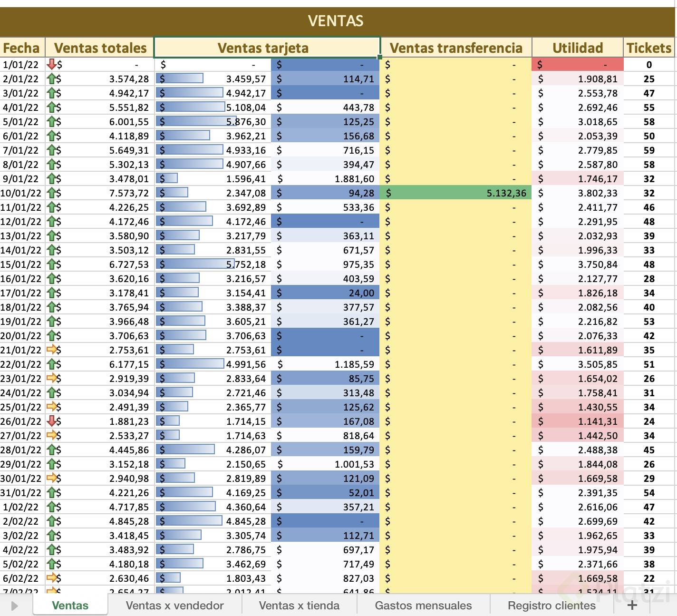677x616 pixels.
Task: Select the tarjeta cell showing 5.752,18
Action: tap(213, 264)
